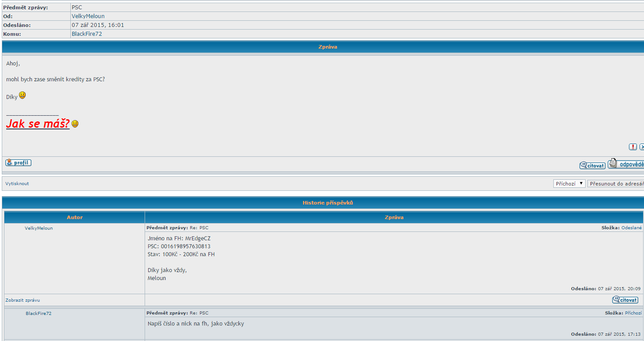Open the Příchozí folder dropdown
Viewport: 644px width, 341px height.
tap(569, 183)
